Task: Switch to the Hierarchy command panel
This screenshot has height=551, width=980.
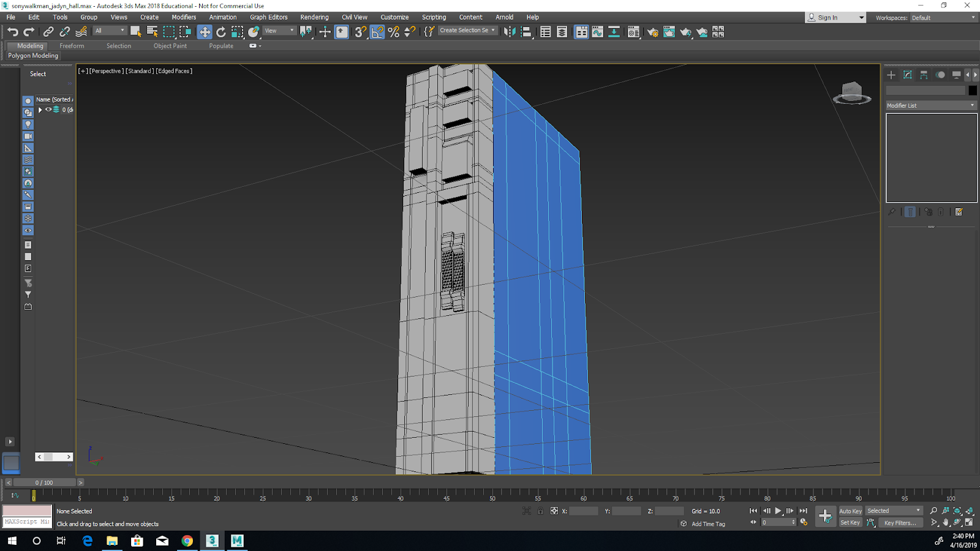Action: pos(924,75)
